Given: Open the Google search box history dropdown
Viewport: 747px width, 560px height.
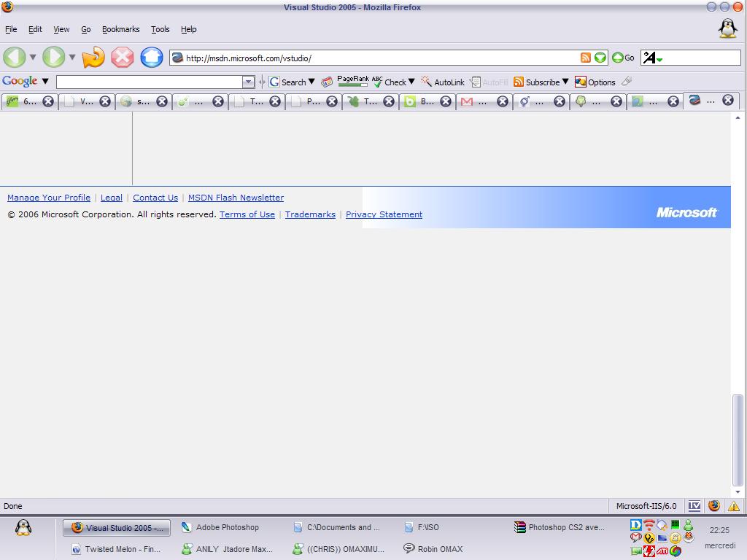Looking at the screenshot, I should [248, 82].
